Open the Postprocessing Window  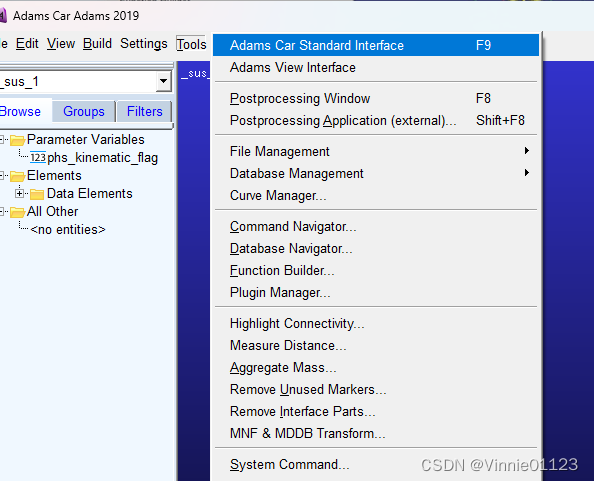(376, 98)
